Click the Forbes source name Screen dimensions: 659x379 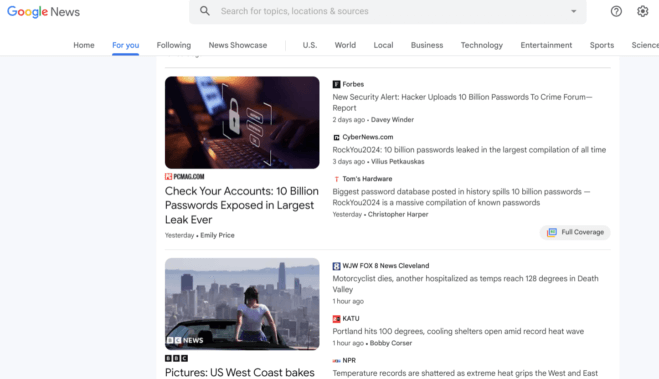point(353,84)
